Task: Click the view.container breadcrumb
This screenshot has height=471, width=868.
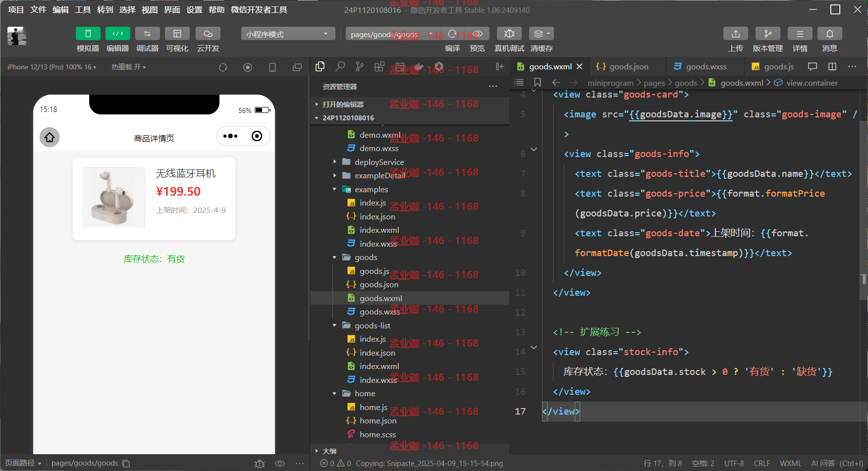Action: 806,83
